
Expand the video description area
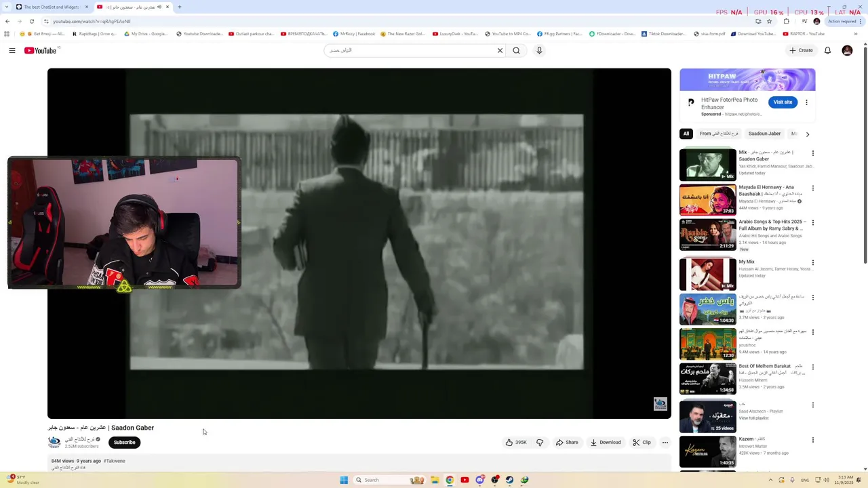tap(359, 464)
